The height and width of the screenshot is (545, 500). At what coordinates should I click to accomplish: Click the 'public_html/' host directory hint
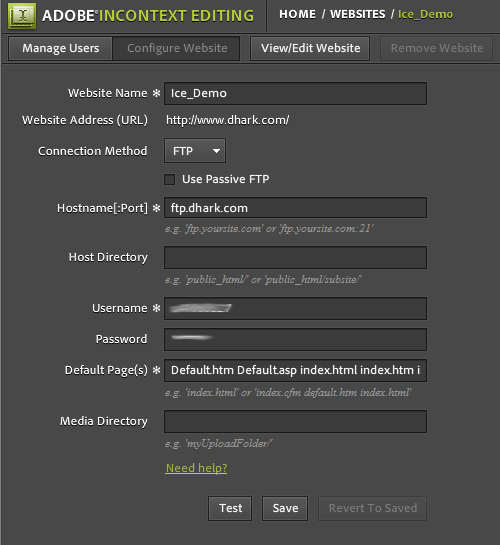[x=263, y=279]
